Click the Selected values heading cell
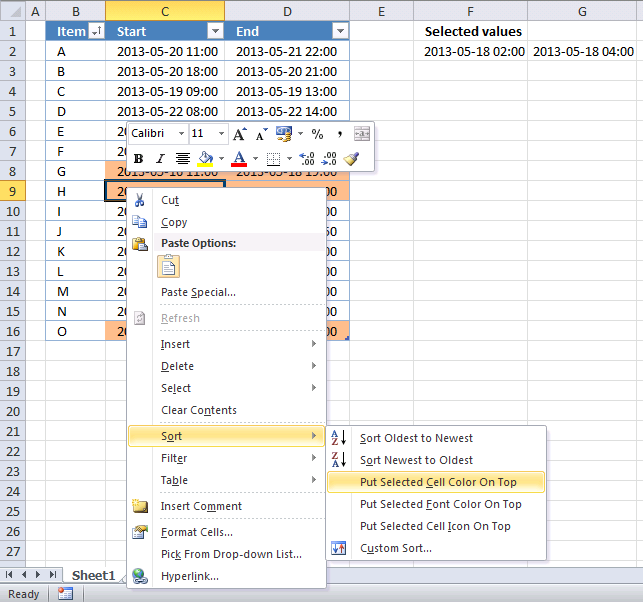Screen dimensions: 643x602 pos(470,31)
